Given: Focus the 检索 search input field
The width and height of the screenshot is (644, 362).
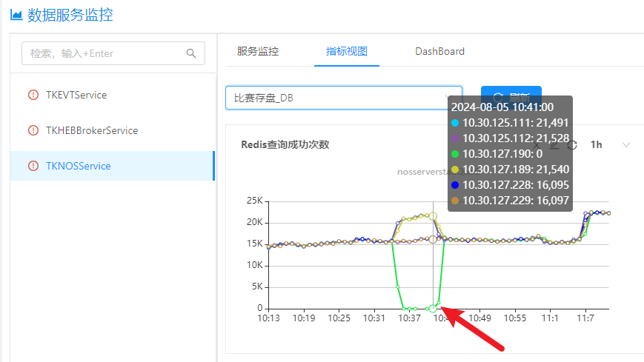Looking at the screenshot, I should pyautogui.click(x=104, y=53).
